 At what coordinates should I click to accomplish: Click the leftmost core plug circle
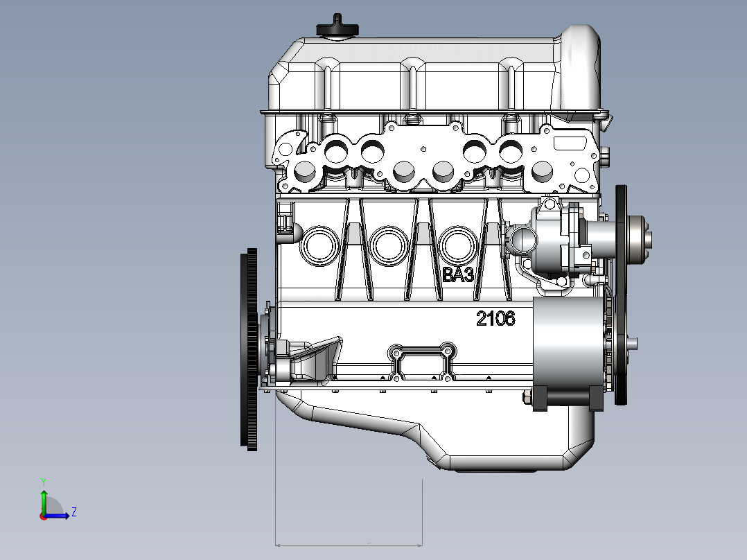tap(319, 246)
